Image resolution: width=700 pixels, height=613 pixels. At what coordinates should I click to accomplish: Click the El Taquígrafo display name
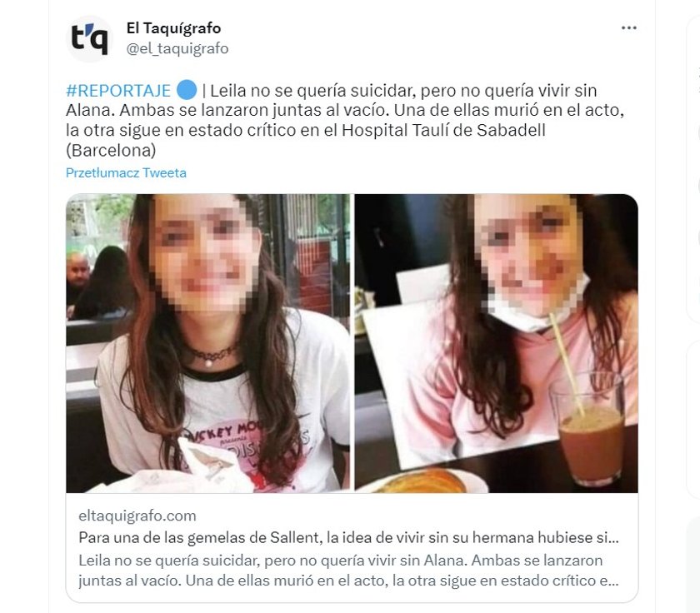tap(173, 28)
